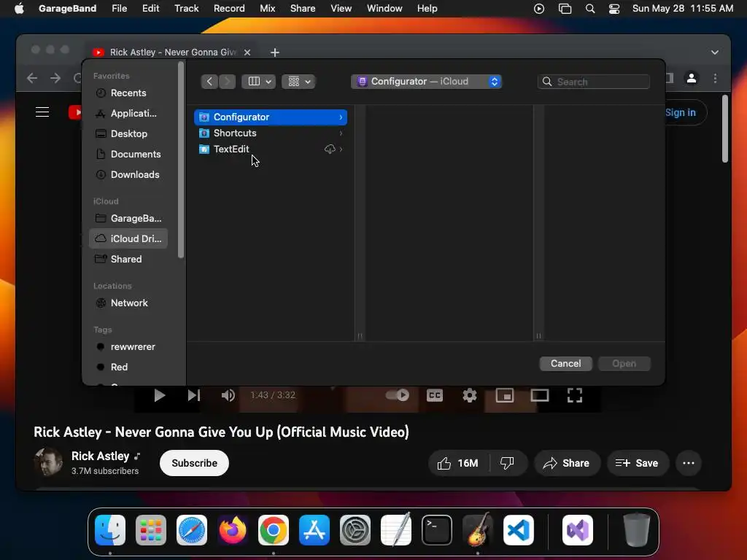Close the Rick Astley browser tab
The image size is (747, 560).
247,52
